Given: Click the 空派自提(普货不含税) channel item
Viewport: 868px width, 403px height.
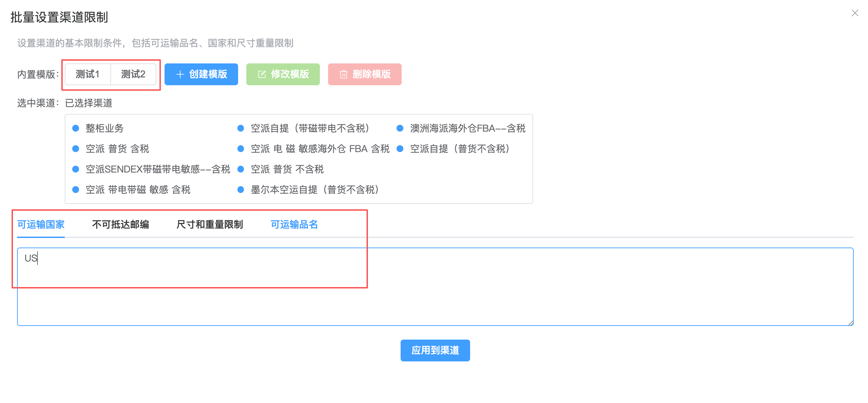Looking at the screenshot, I should point(460,149).
